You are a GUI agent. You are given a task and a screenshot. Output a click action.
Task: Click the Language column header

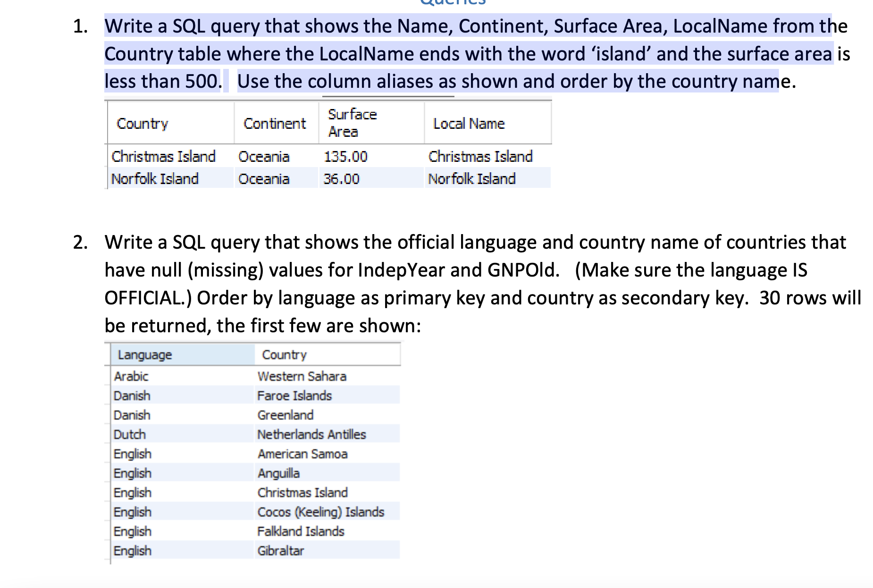click(x=144, y=354)
